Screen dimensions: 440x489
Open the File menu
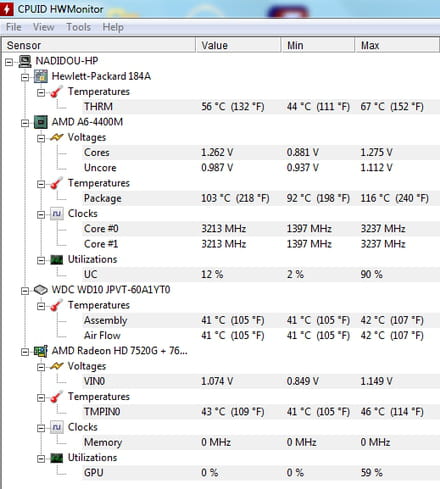tap(14, 27)
